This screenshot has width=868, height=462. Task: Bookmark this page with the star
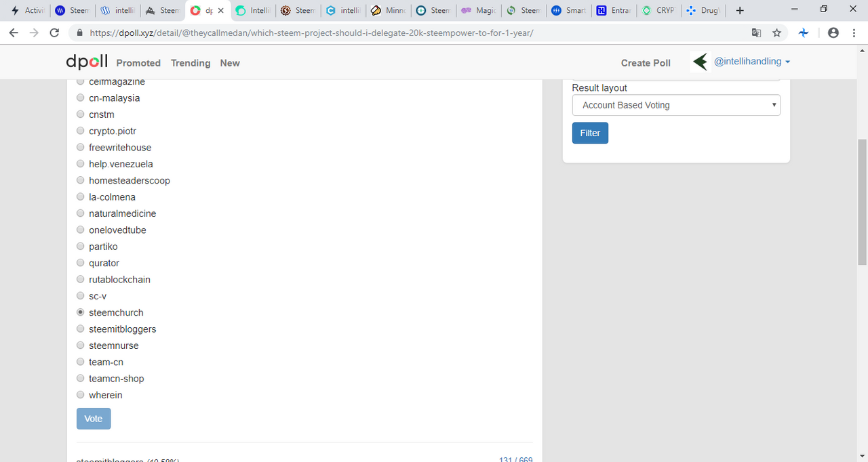777,33
